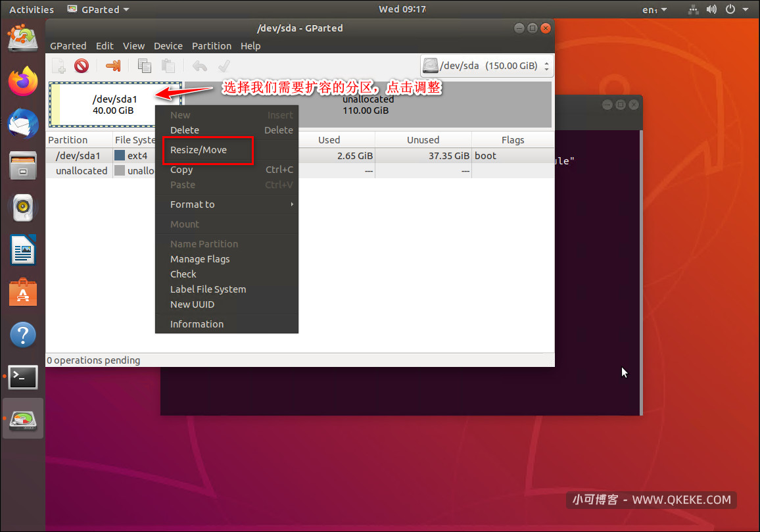Select New UUID in the context menu

point(226,304)
